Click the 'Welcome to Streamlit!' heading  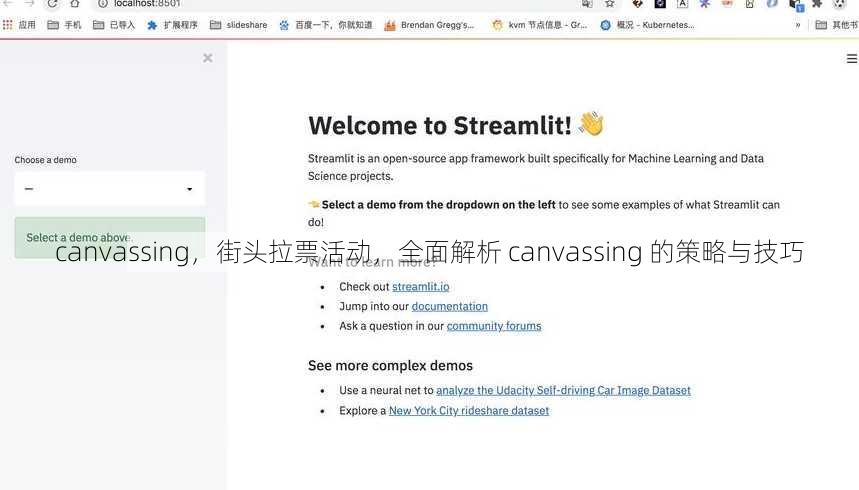(440, 126)
